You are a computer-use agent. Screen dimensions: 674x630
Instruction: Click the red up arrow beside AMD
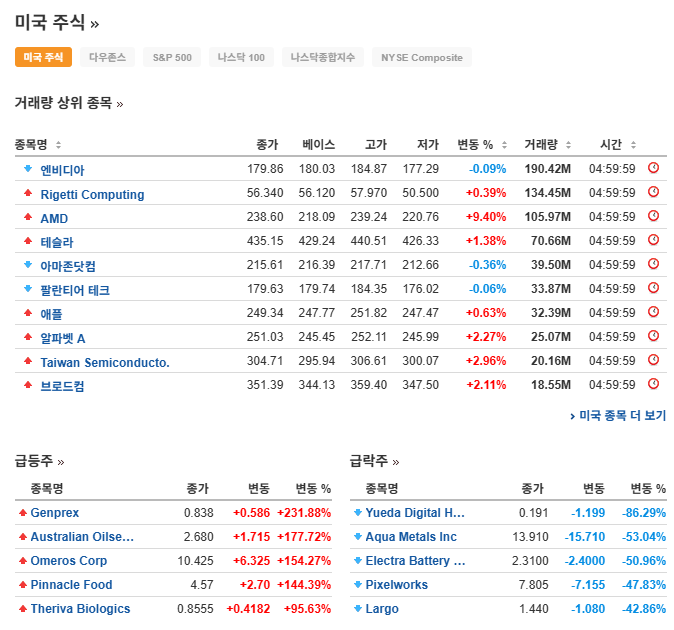pos(28,217)
